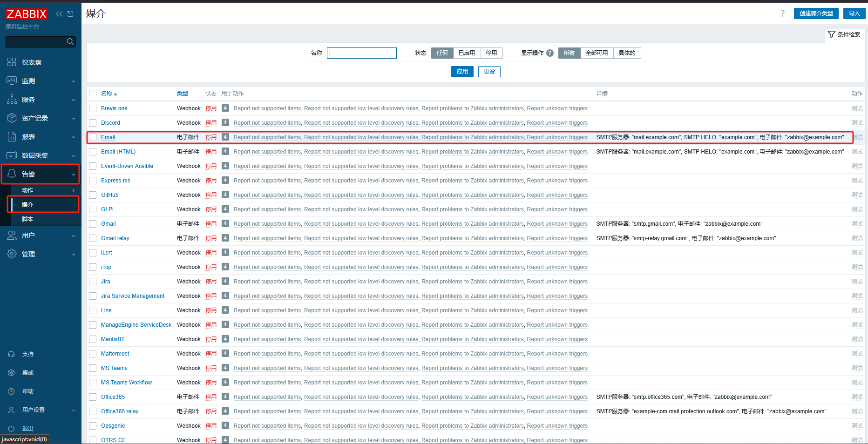The width and height of the screenshot is (868, 444).
Task: Check the Discord row checkbox
Action: pos(93,123)
